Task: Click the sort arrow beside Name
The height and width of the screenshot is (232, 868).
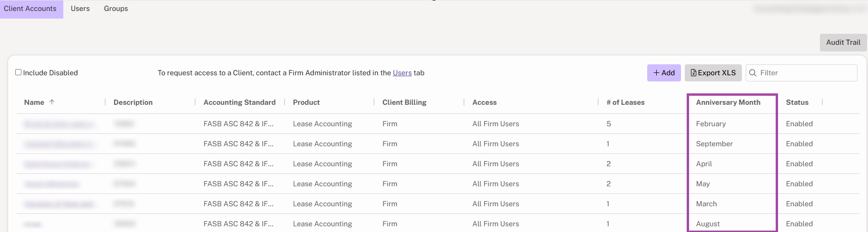Action: (x=52, y=102)
